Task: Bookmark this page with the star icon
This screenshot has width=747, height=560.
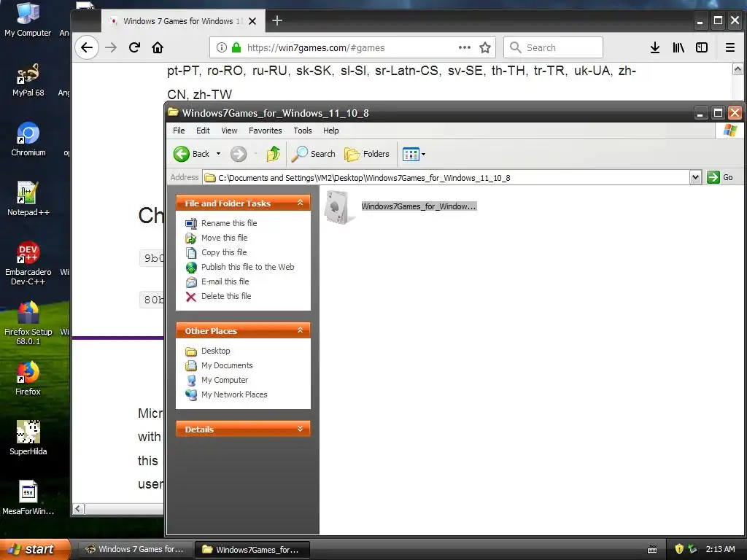Action: (x=485, y=47)
